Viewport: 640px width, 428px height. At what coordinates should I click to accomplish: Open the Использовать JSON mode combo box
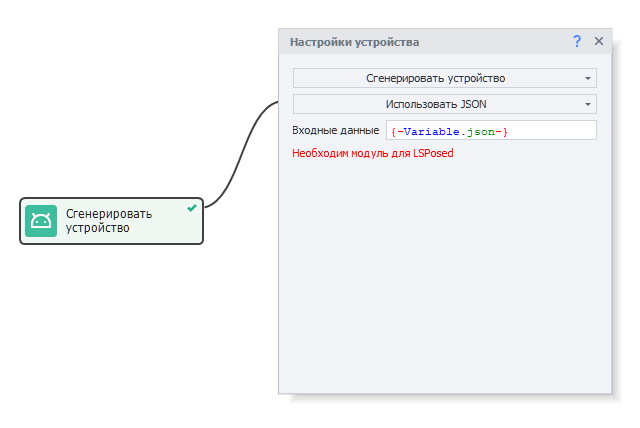436,104
